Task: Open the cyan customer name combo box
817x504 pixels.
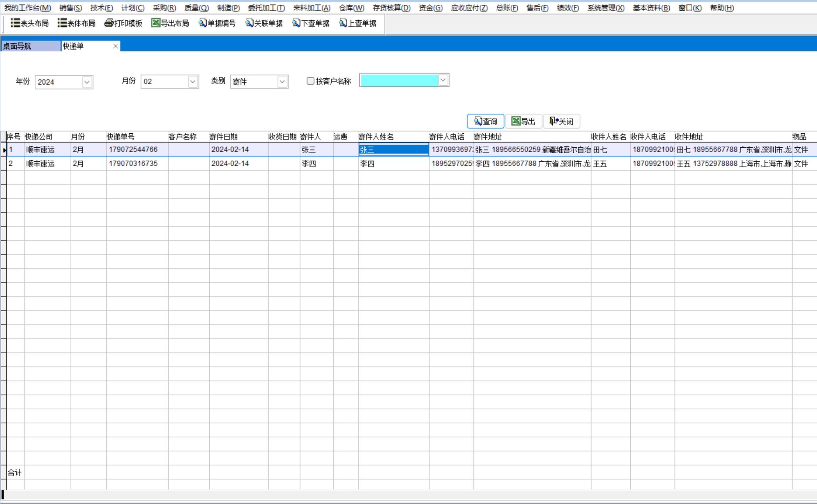Action: [x=443, y=80]
